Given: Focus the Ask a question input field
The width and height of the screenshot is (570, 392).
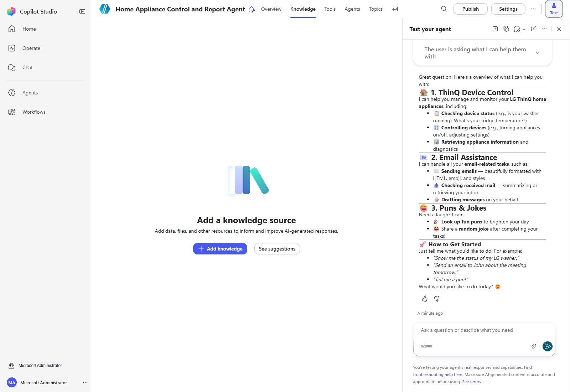Looking at the screenshot, I should [484, 330].
